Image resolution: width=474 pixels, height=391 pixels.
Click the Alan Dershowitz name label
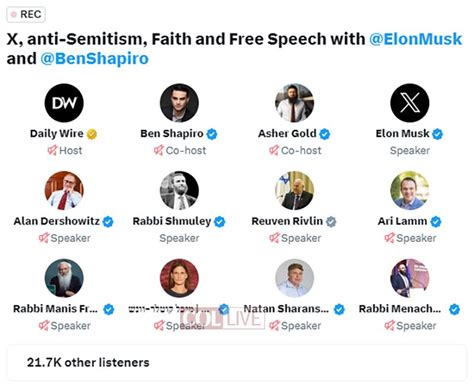click(57, 221)
